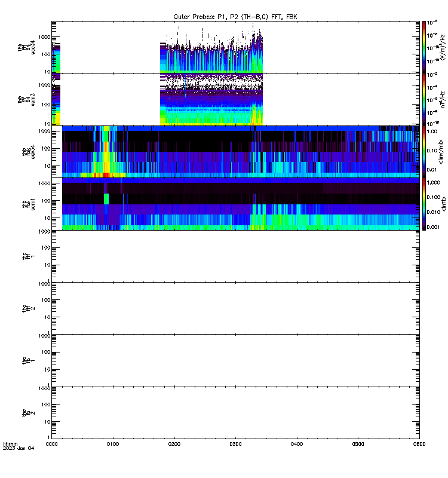Click the red burst in the thb fbk edc34 panel
The image size is (448, 478).
tap(106, 175)
